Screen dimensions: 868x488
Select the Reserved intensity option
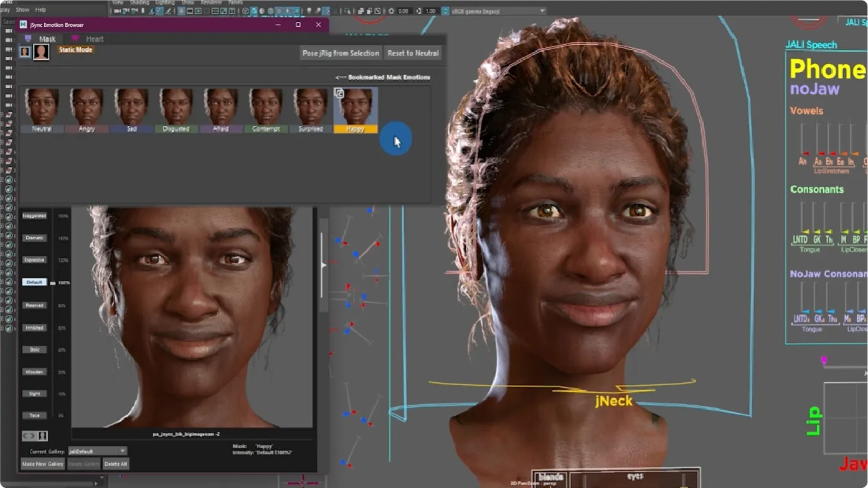34,306
